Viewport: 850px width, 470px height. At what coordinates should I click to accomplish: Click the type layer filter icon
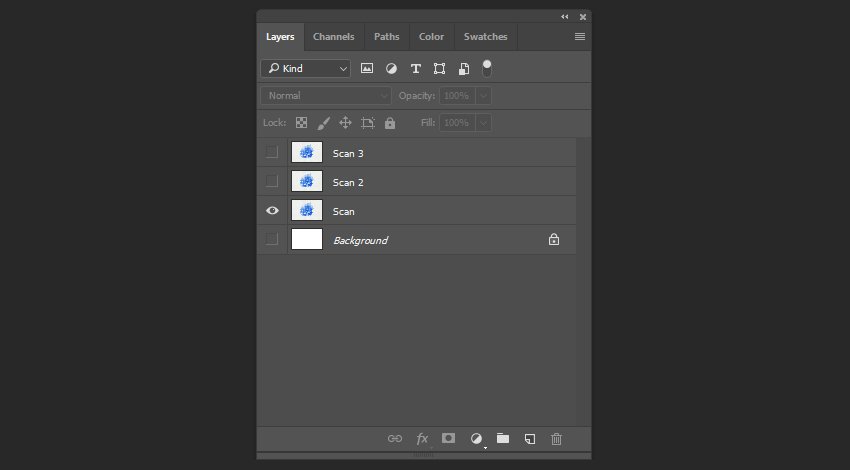coord(416,69)
